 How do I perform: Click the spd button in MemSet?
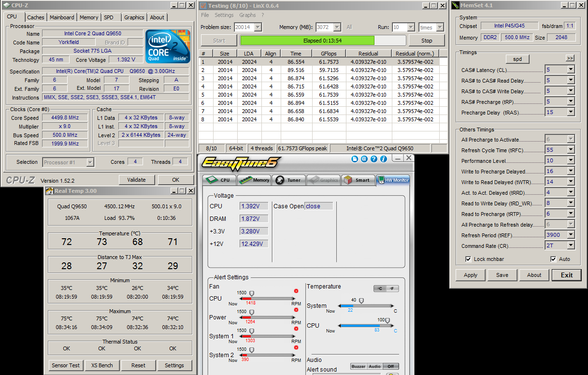pyautogui.click(x=517, y=59)
